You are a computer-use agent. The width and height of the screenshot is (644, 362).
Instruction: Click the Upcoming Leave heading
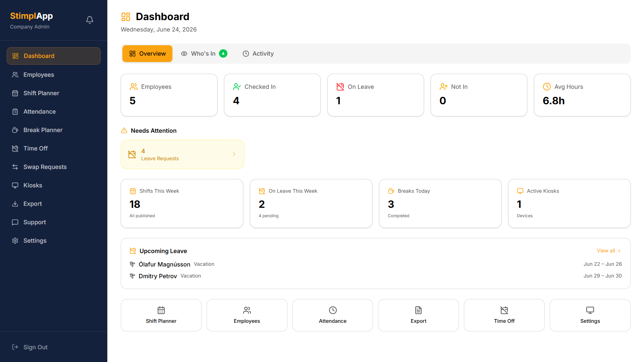pos(163,251)
